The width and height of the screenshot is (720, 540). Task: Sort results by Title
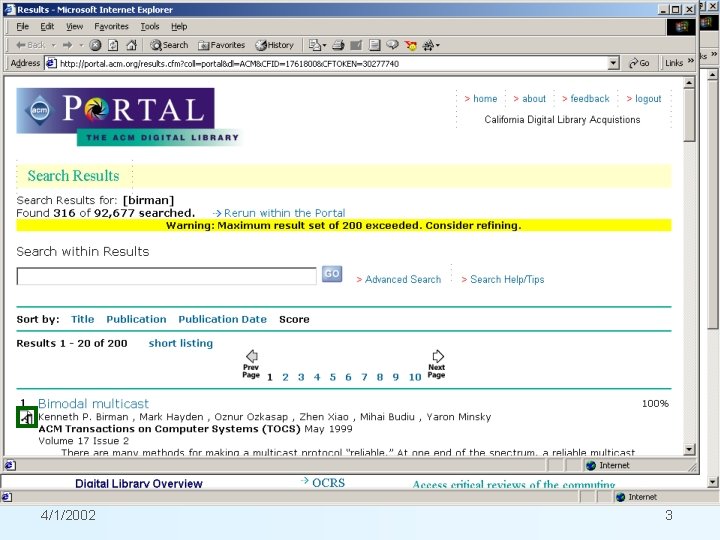(x=83, y=319)
